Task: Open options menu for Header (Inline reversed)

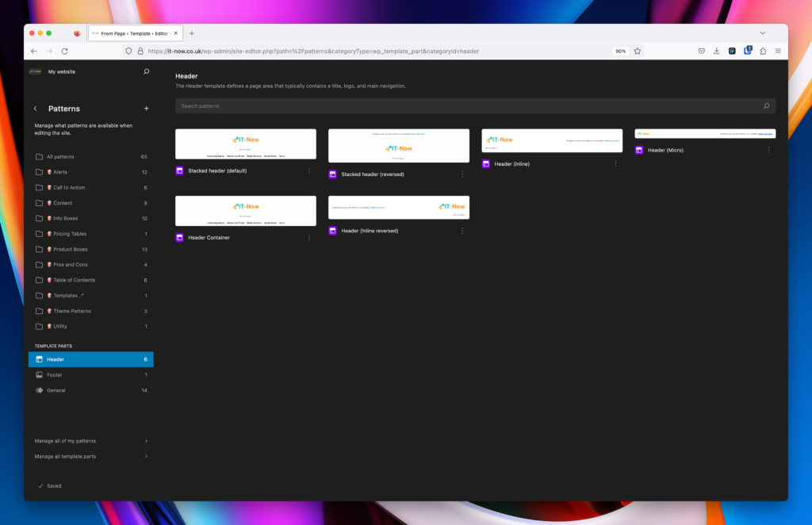Action: click(x=462, y=231)
